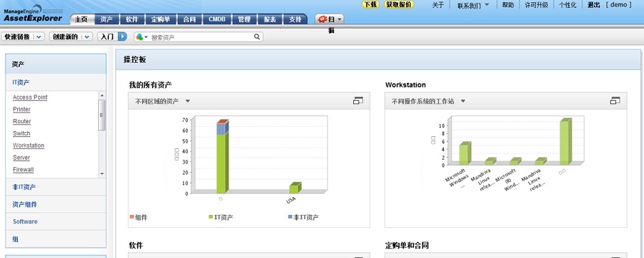The width and height of the screenshot is (644, 258).
Task: Switch to the 软件 tab
Action: point(133,19)
